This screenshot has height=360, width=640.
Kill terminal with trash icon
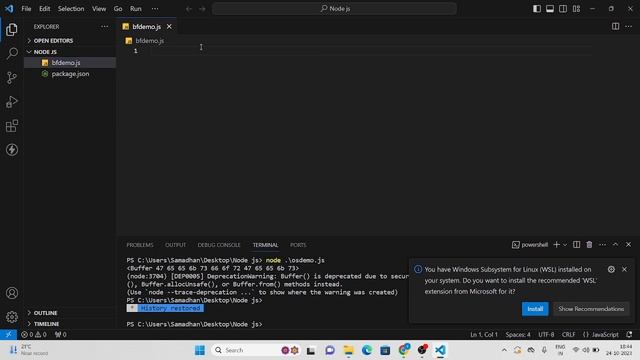click(589, 245)
